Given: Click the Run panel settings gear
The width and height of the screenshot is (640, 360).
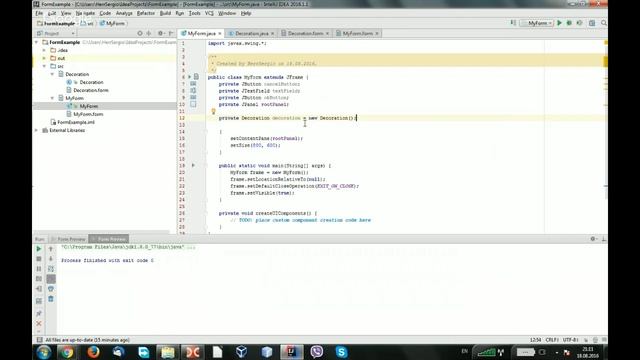Looking at the screenshot, I should 593,239.
